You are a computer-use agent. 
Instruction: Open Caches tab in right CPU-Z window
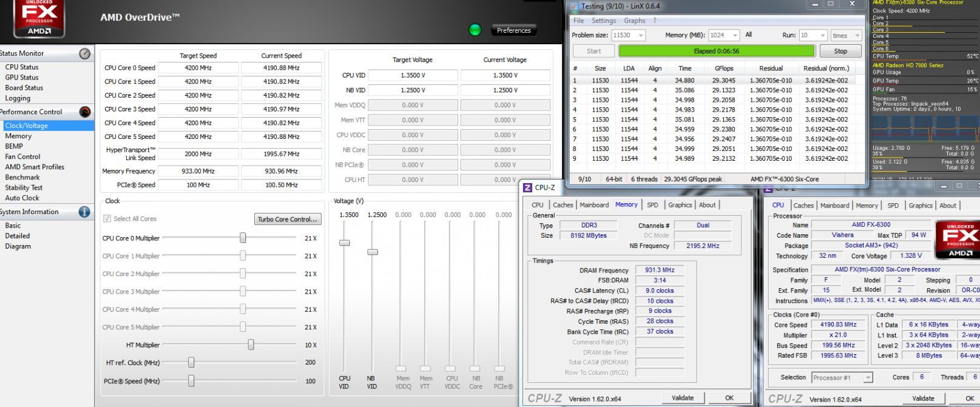803,206
